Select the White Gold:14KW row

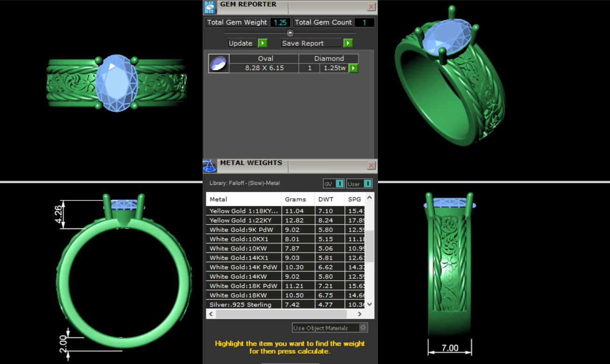pos(243,277)
